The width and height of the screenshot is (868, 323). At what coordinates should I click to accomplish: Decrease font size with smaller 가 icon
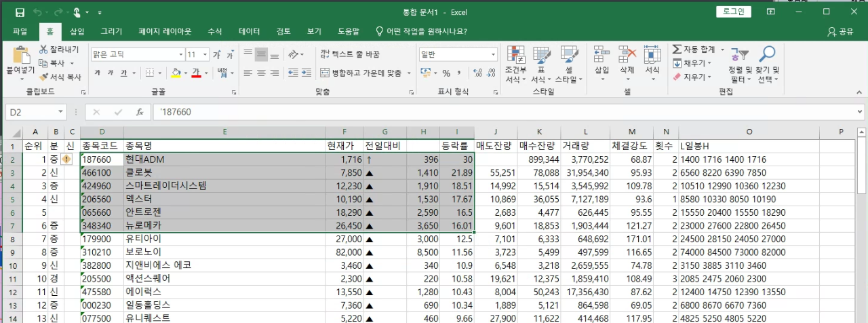point(231,54)
